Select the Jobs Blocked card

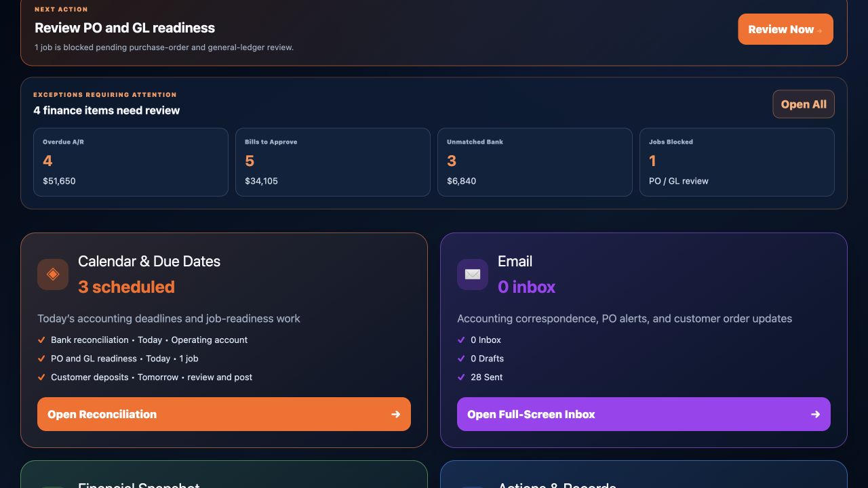(737, 163)
